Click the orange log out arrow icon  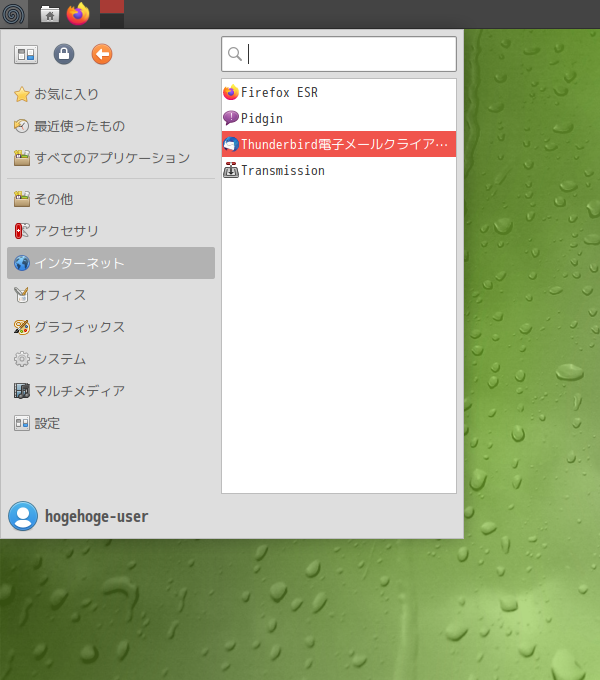point(102,54)
